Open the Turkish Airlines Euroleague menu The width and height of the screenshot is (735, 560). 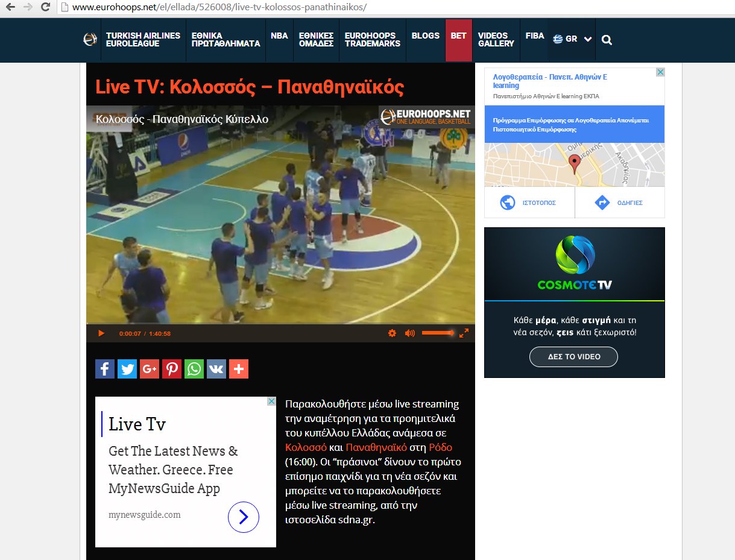143,40
